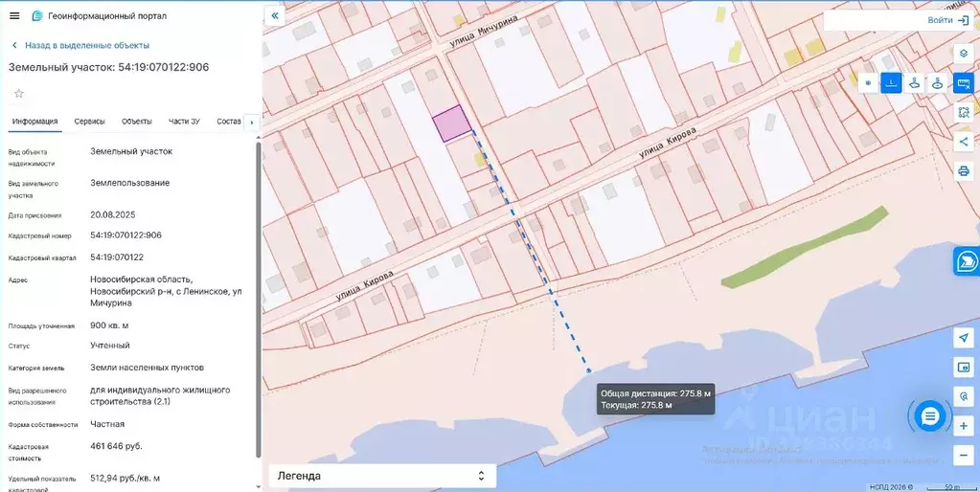Image resolution: width=980 pixels, height=492 pixels.
Task: Add parcel to favorites with star
Action: [x=18, y=94]
